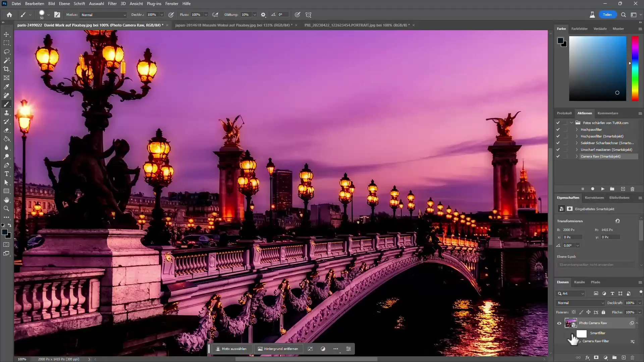Toggle Hochpassfilter action checkbox

pos(558,129)
